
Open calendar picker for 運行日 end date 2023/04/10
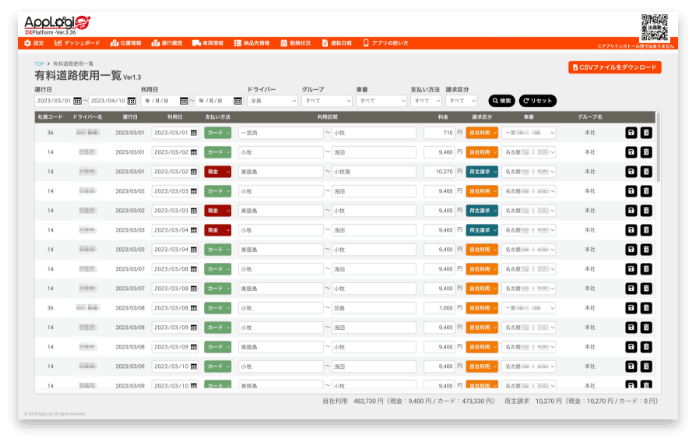(132, 101)
